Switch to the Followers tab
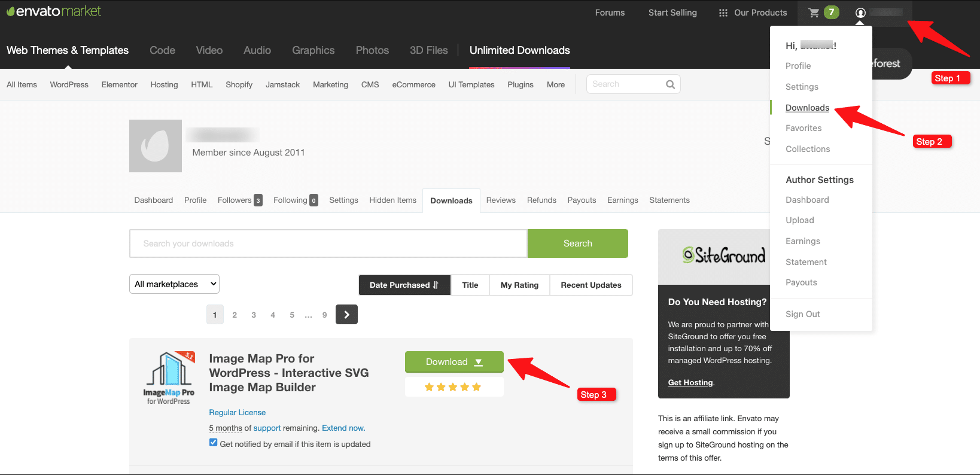This screenshot has height=475, width=980. (240, 200)
